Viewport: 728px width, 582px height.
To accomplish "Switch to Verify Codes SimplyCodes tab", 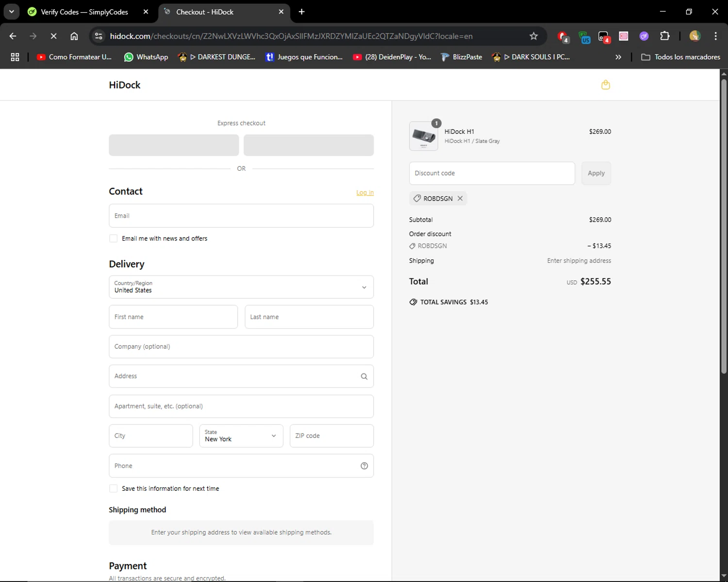I will click(85, 12).
